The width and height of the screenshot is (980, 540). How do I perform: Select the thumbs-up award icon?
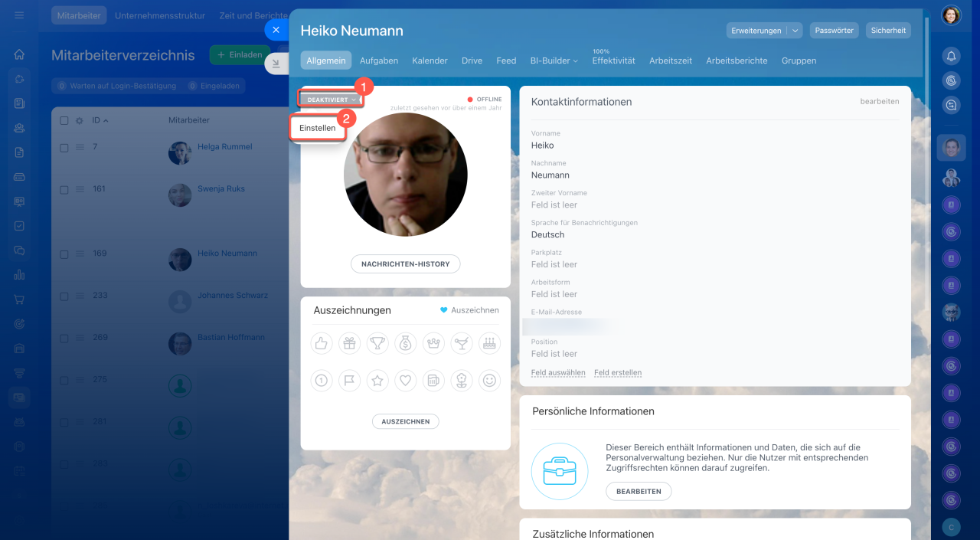pyautogui.click(x=322, y=344)
